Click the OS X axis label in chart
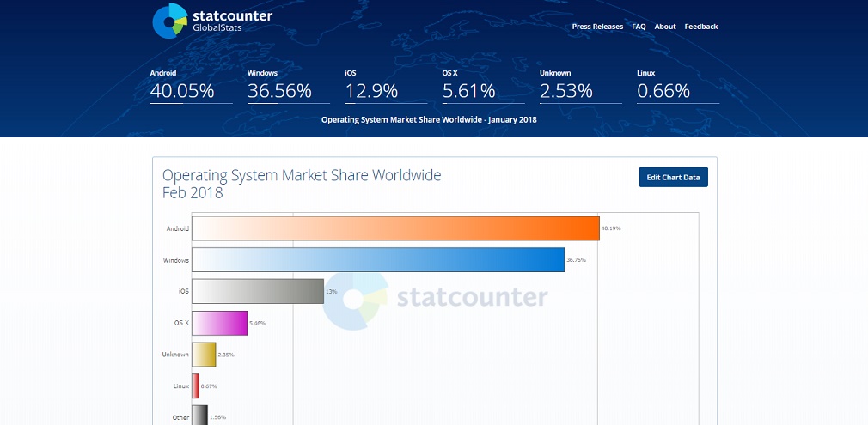The height and width of the screenshot is (425, 868). pyautogui.click(x=181, y=323)
